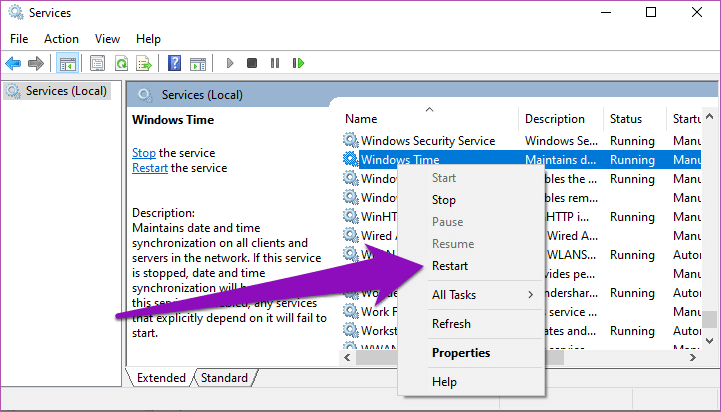Click the Stop Service square icon

(252, 63)
